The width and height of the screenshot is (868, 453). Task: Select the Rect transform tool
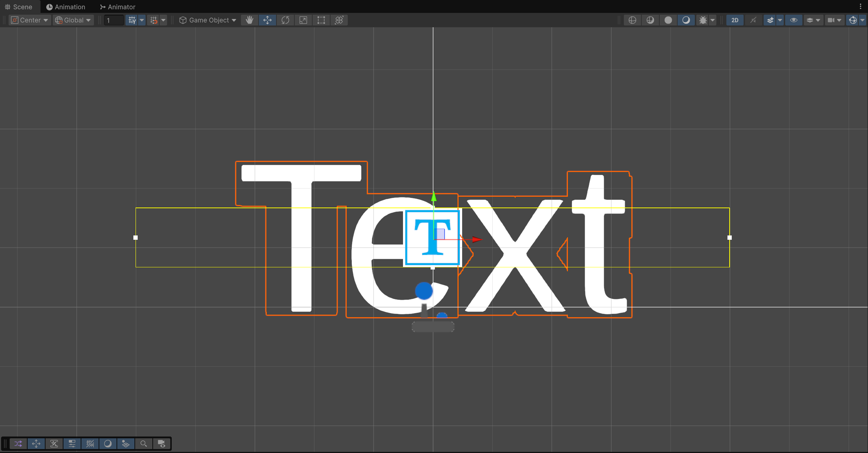pos(321,20)
